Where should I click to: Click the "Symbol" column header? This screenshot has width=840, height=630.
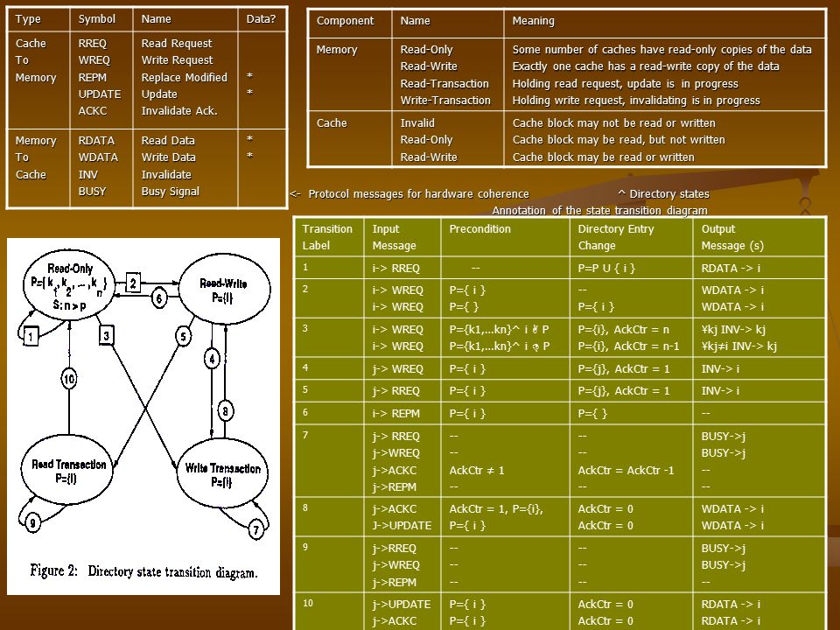pos(96,18)
